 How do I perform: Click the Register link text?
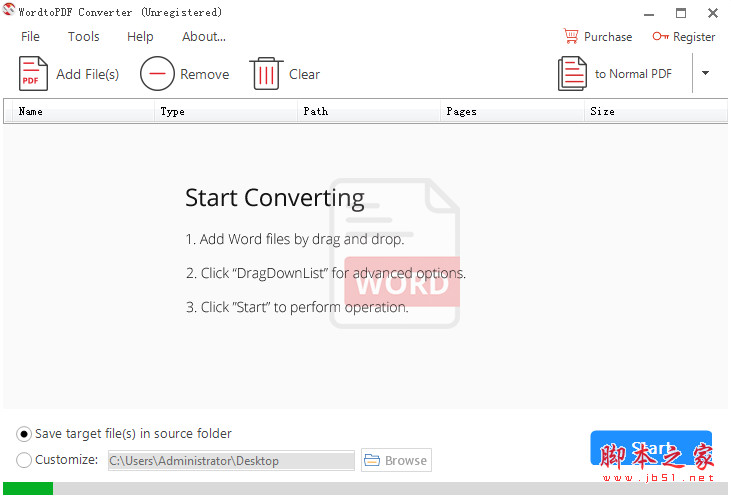tap(694, 37)
